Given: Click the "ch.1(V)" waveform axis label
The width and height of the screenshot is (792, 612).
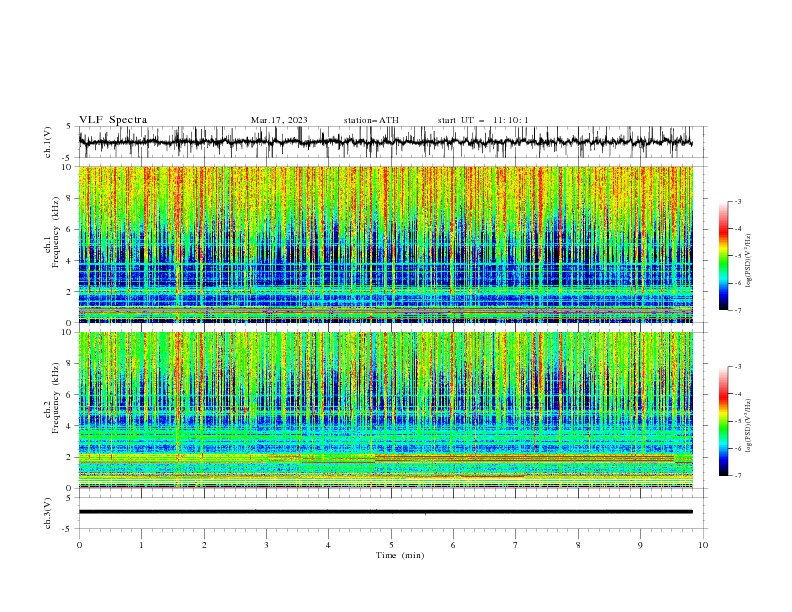Looking at the screenshot, I should tap(48, 142).
